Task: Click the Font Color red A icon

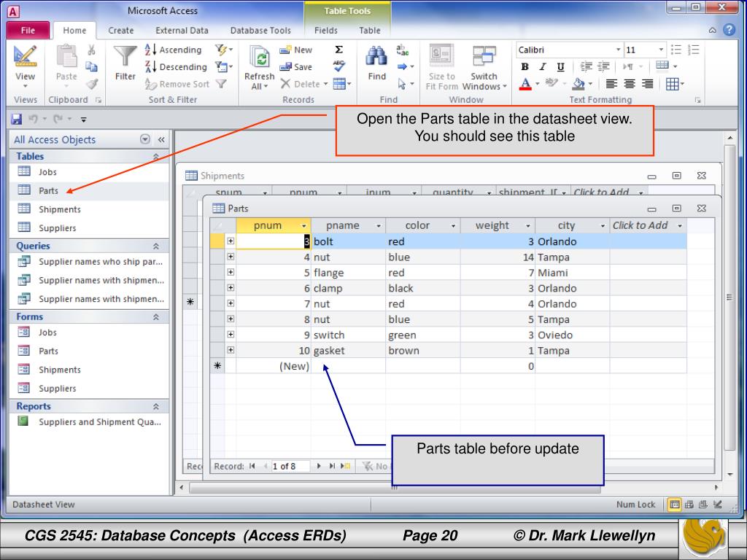Action: [525, 84]
